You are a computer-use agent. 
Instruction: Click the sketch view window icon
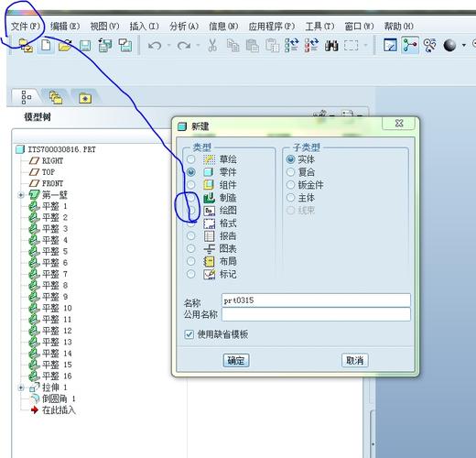pyautogui.click(x=390, y=46)
